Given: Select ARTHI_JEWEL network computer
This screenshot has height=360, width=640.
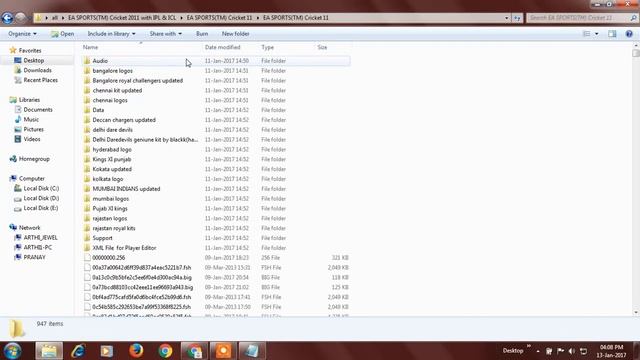Looking at the screenshot, I should coord(40,238).
